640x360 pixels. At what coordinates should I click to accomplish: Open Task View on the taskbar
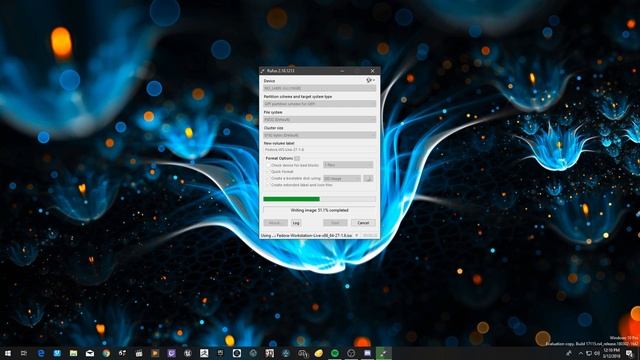(24, 353)
